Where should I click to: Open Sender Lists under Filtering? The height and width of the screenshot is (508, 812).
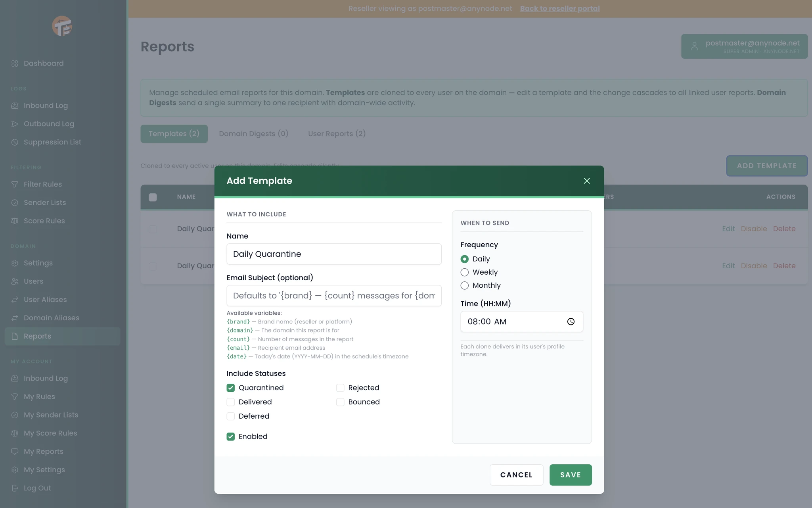coord(45,202)
